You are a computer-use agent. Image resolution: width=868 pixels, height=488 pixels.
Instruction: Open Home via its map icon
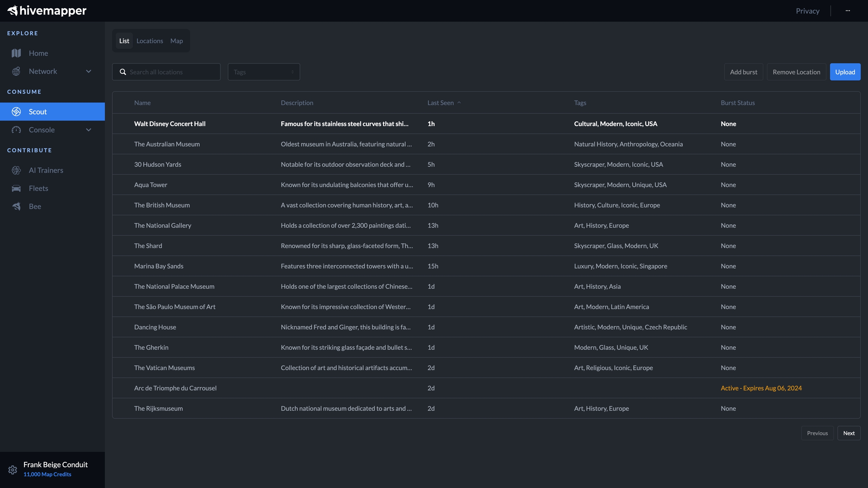16,53
